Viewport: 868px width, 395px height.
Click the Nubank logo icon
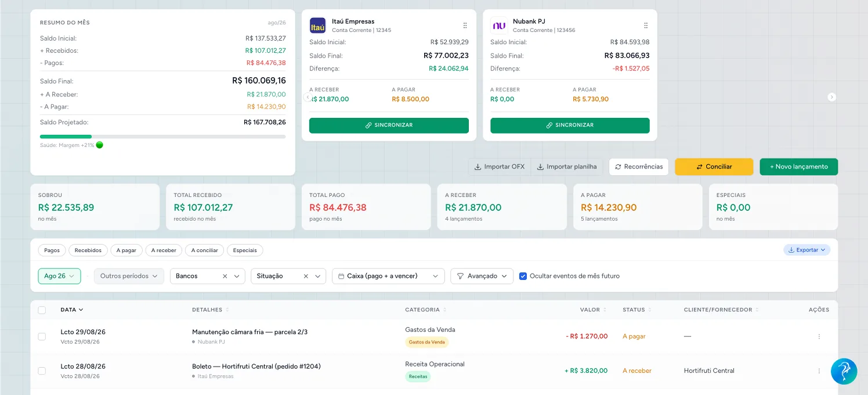pos(498,26)
